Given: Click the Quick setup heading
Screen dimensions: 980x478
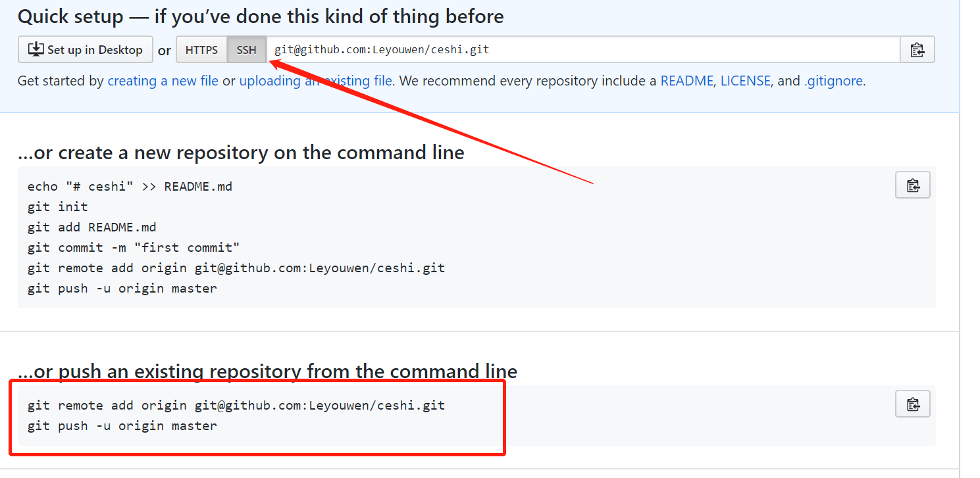Looking at the screenshot, I should pyautogui.click(x=261, y=16).
